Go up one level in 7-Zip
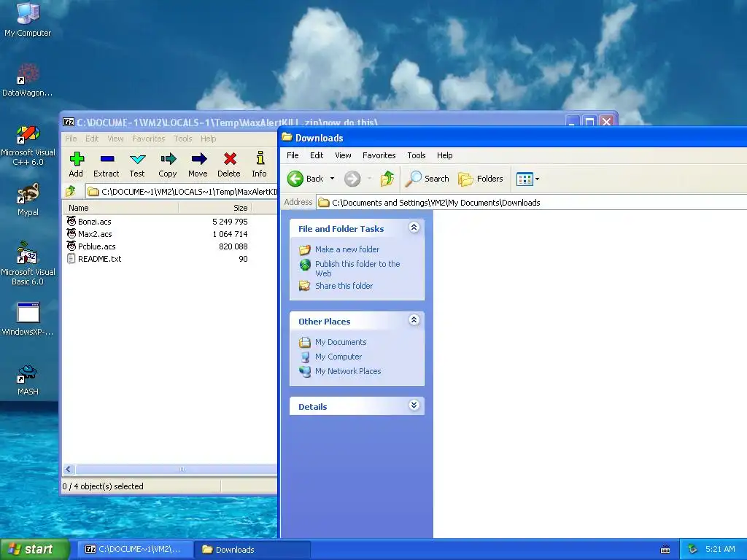The width and height of the screenshot is (747, 560). (71, 192)
